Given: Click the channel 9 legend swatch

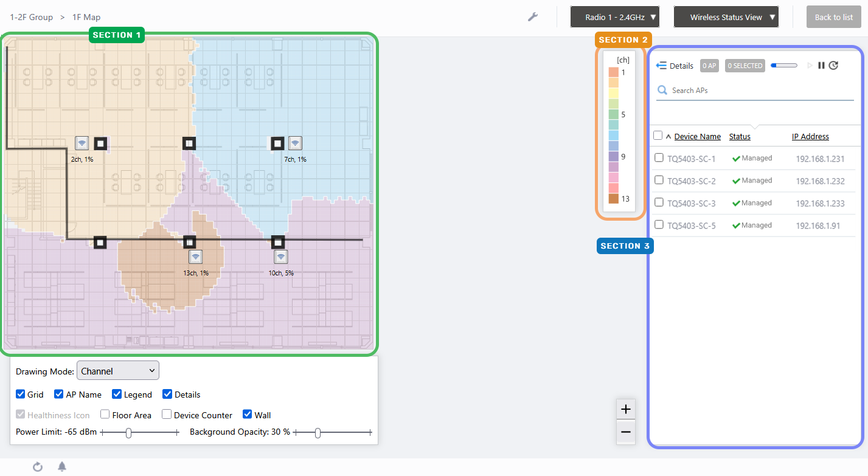Looking at the screenshot, I should click(x=614, y=157).
